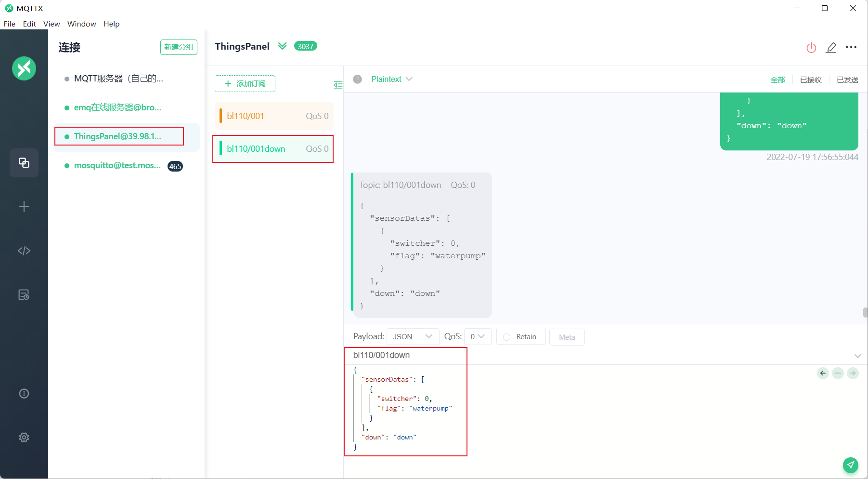Click the timestamp 2022-07-19 17:56:55:044
Viewport: 868px width, 479px height.
(812, 157)
